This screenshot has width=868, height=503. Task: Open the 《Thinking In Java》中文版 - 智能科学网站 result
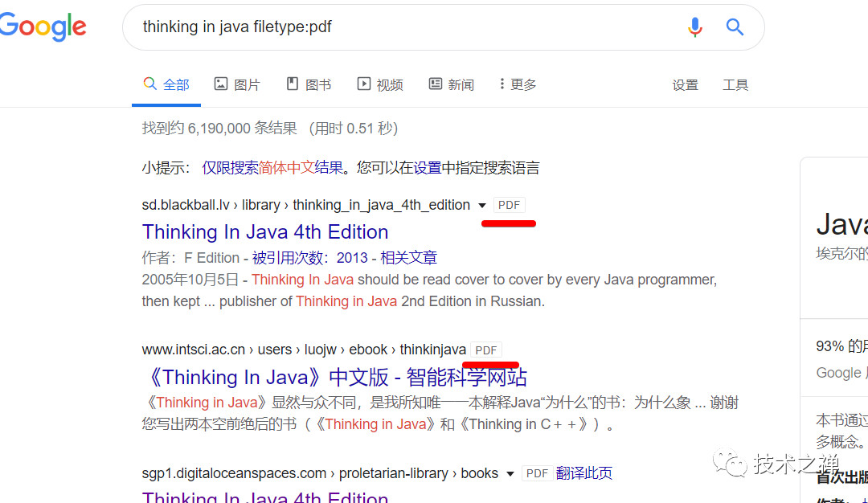coord(335,378)
